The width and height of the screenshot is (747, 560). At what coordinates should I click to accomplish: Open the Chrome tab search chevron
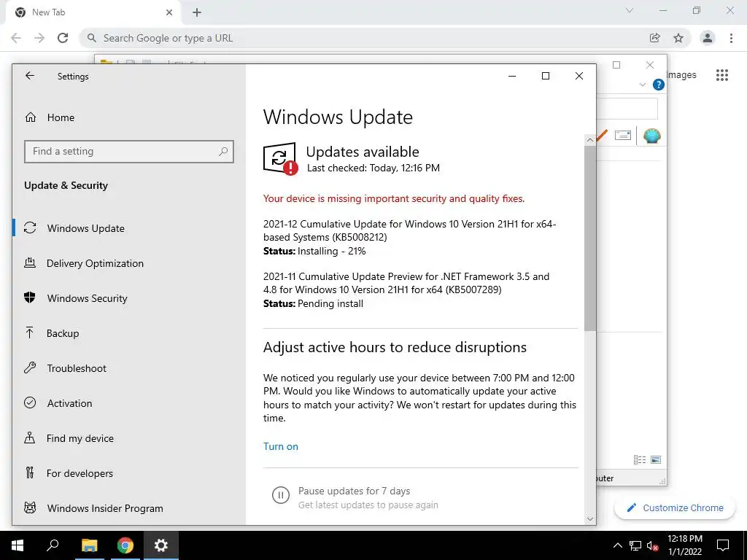coord(630,10)
